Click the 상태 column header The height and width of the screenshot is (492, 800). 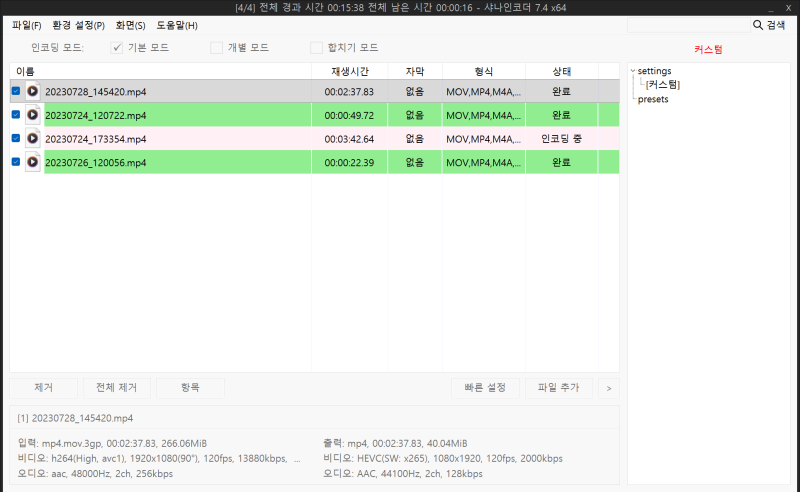[x=561, y=71]
